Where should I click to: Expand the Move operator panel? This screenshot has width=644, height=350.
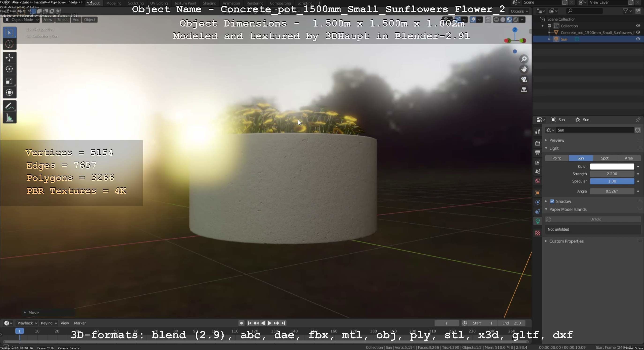(x=31, y=313)
